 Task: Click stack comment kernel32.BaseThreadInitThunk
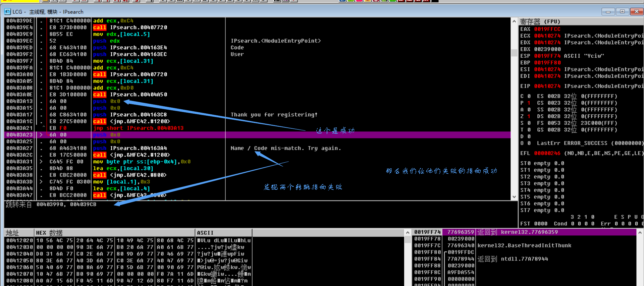click(524, 245)
